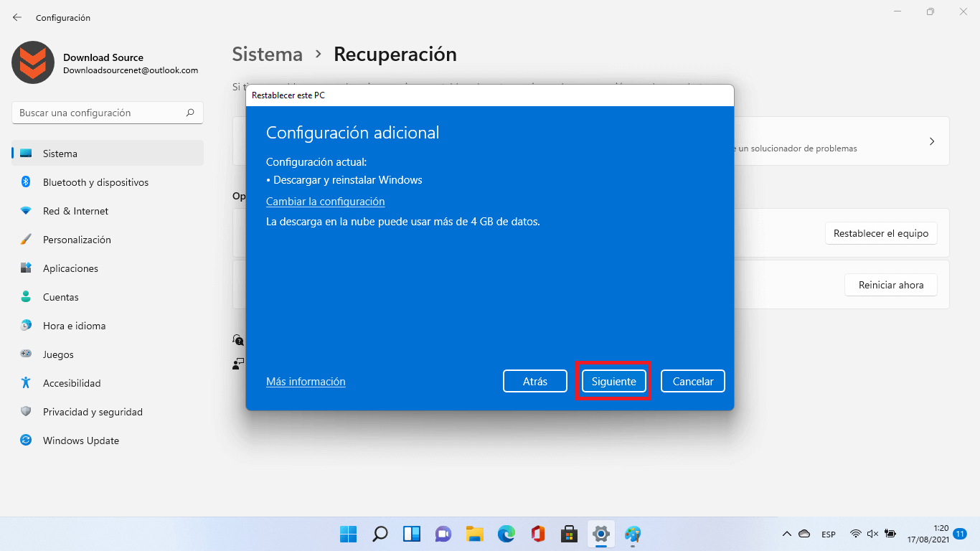Open Bluetooth y dispositivos settings
The image size is (980, 551).
click(x=108, y=182)
